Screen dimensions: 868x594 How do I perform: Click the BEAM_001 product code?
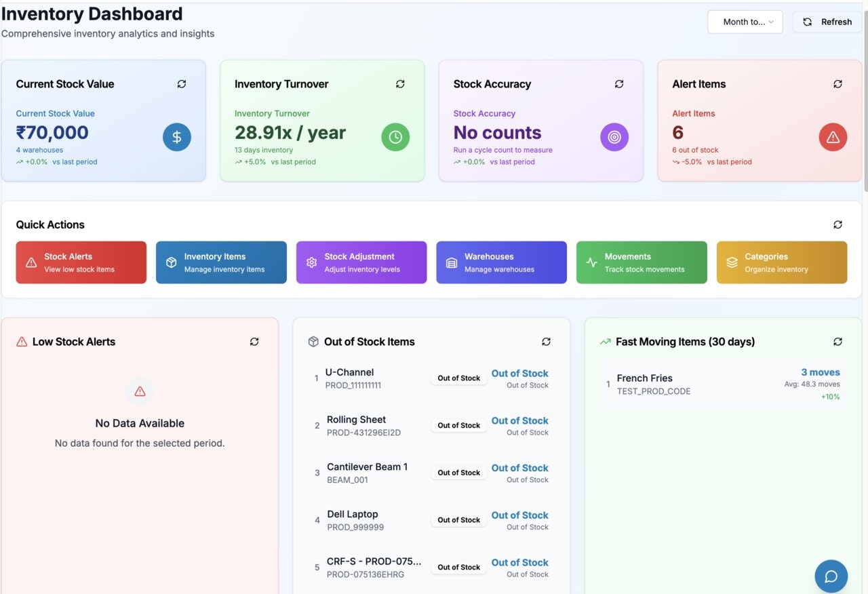coord(347,480)
